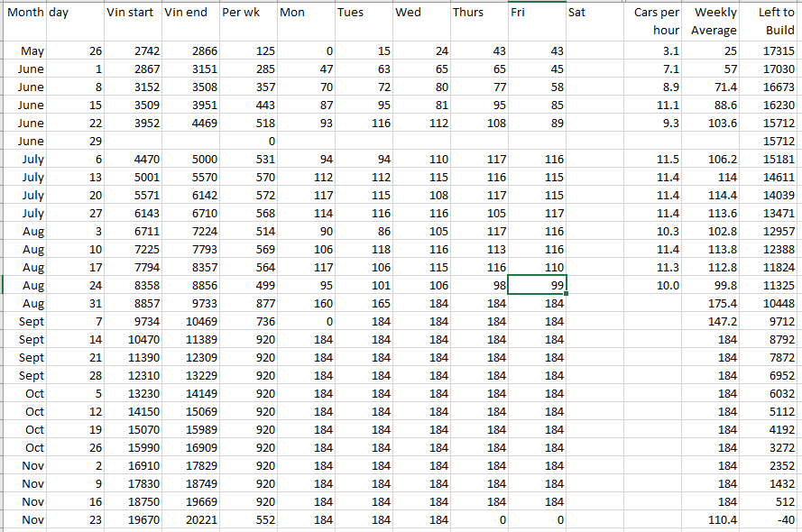Click the highlighted Friday cell showing 99
This screenshot has width=802, height=532.
click(x=538, y=285)
